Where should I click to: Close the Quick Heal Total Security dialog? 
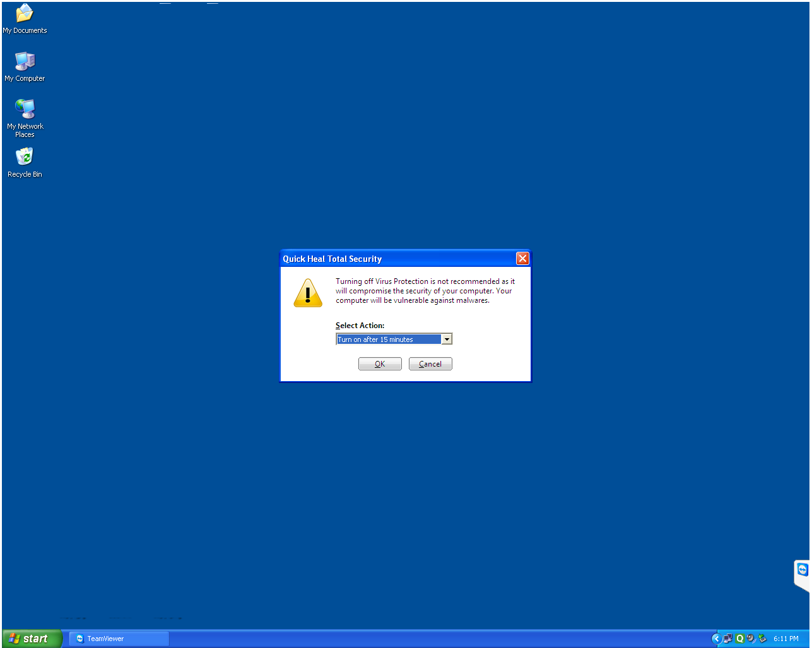point(522,259)
